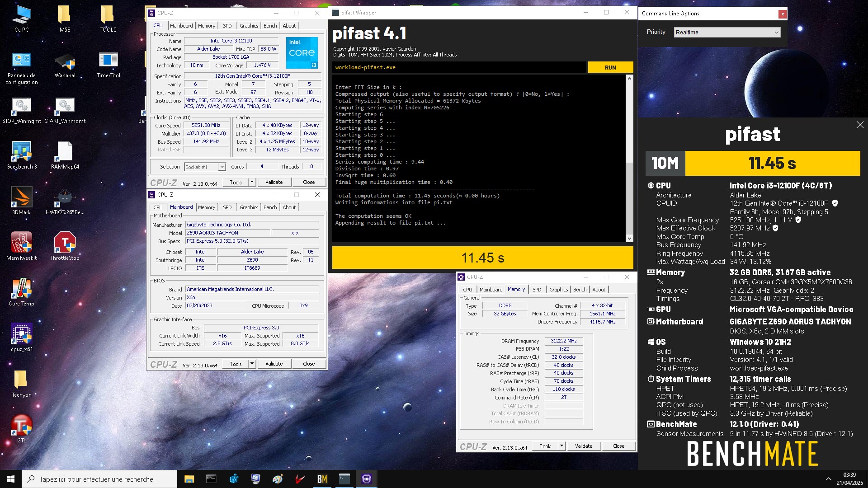The width and height of the screenshot is (868, 488).
Task: Click the CAS# Latency value 32.0 clocks
Action: pyautogui.click(x=564, y=357)
